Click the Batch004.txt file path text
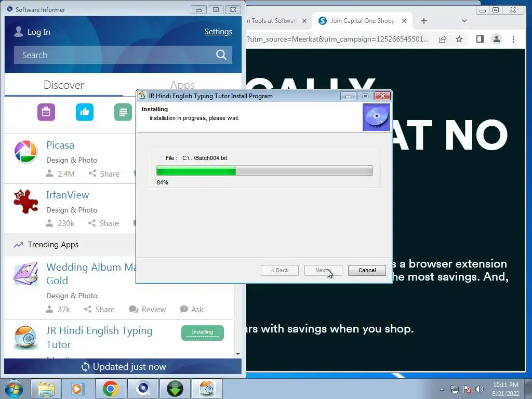 pos(205,158)
